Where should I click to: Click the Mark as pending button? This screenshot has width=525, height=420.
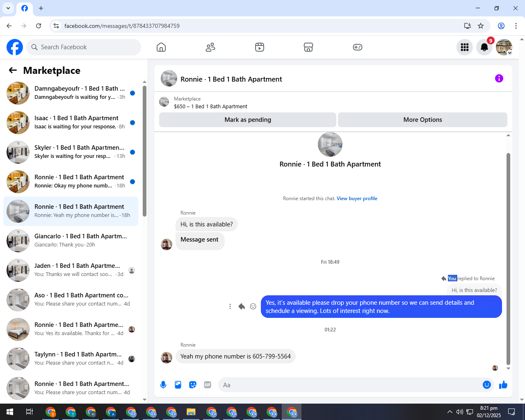coord(248,120)
